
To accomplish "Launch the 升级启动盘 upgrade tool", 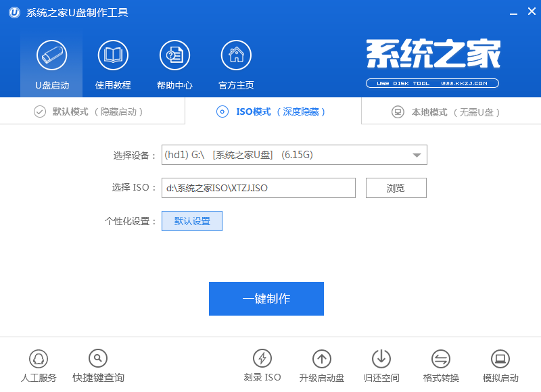I will click(321, 365).
